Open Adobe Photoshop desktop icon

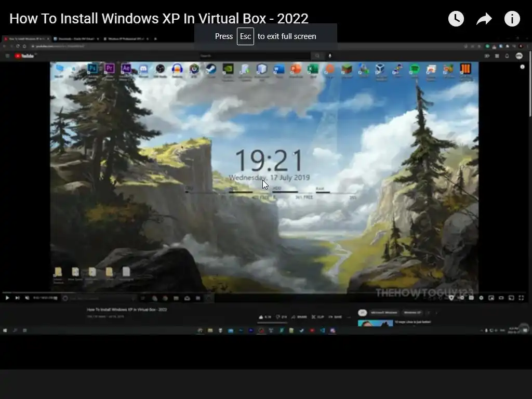[x=92, y=69]
